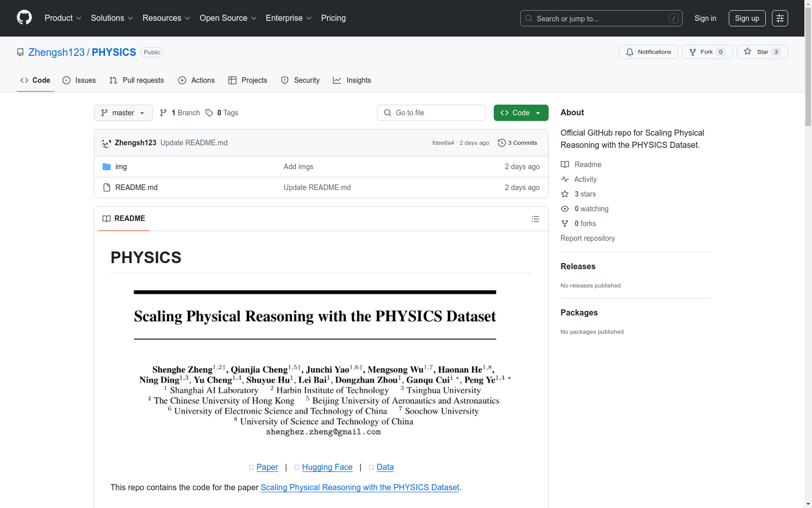The height and width of the screenshot is (508, 812).
Task: Click the branch icon next to 1 Branch
Action: tap(163, 113)
